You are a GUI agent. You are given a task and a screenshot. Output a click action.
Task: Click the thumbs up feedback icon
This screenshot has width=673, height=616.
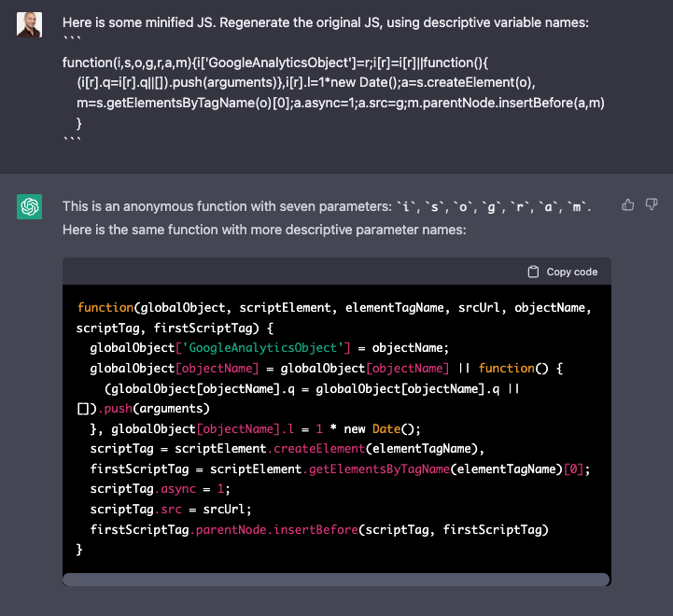(x=628, y=204)
